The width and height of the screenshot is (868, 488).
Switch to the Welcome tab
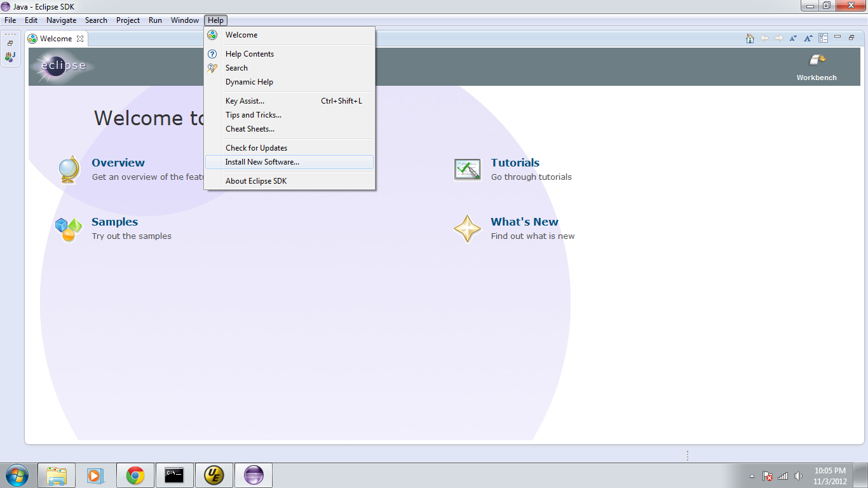click(55, 38)
